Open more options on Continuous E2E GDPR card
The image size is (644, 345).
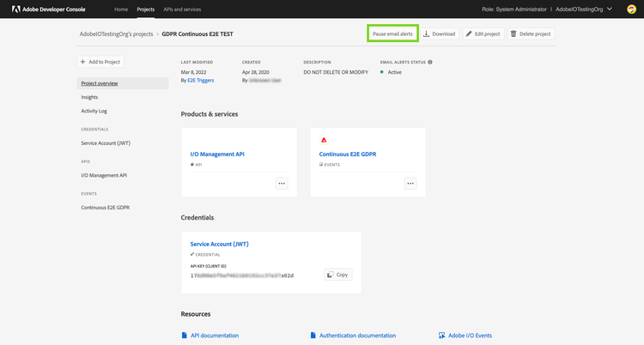tap(410, 183)
